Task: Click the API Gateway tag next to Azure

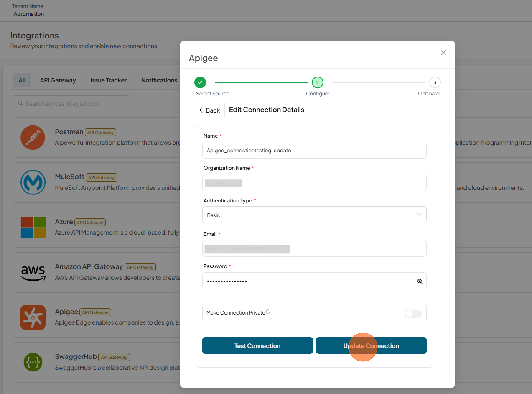Action: coord(90,223)
